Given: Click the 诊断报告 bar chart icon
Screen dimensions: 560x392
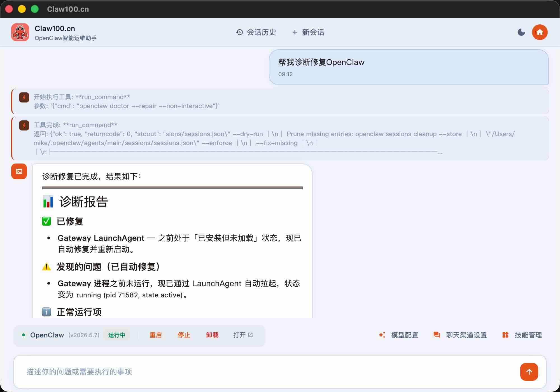Looking at the screenshot, I should click(x=48, y=202).
